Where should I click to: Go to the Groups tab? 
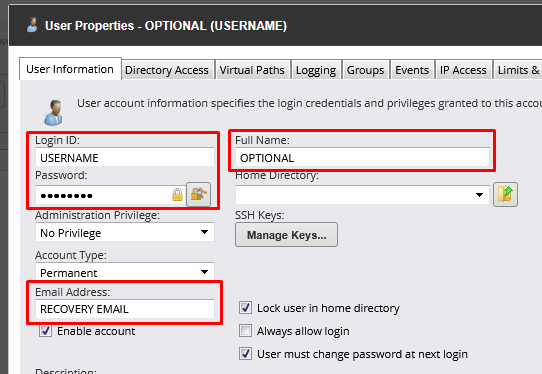tap(365, 70)
